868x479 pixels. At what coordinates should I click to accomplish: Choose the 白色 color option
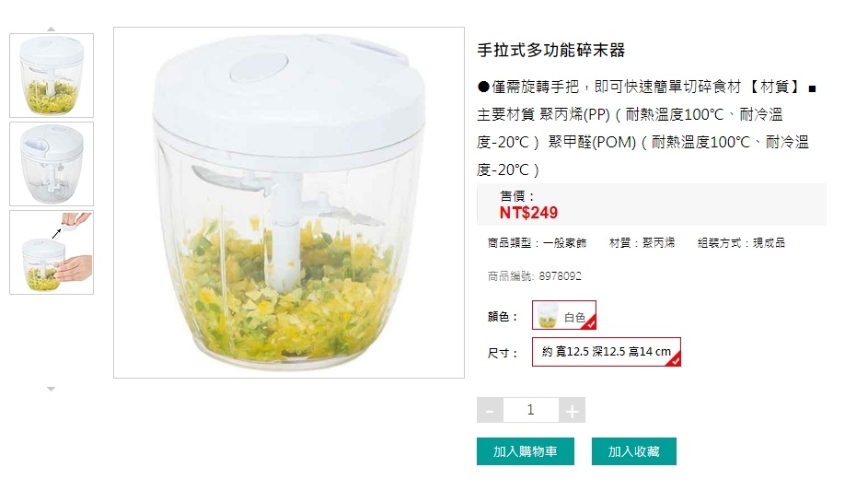(x=564, y=315)
